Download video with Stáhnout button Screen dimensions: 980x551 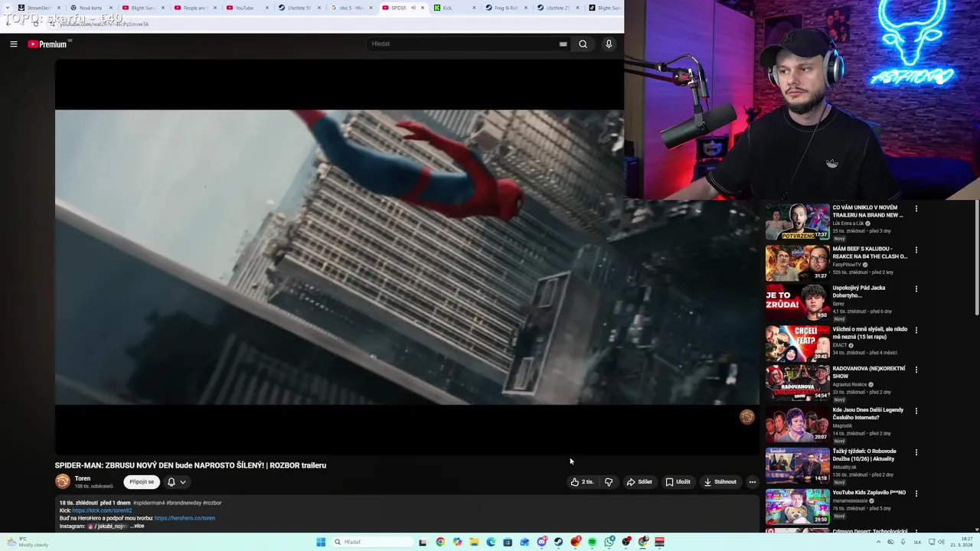pyautogui.click(x=720, y=482)
